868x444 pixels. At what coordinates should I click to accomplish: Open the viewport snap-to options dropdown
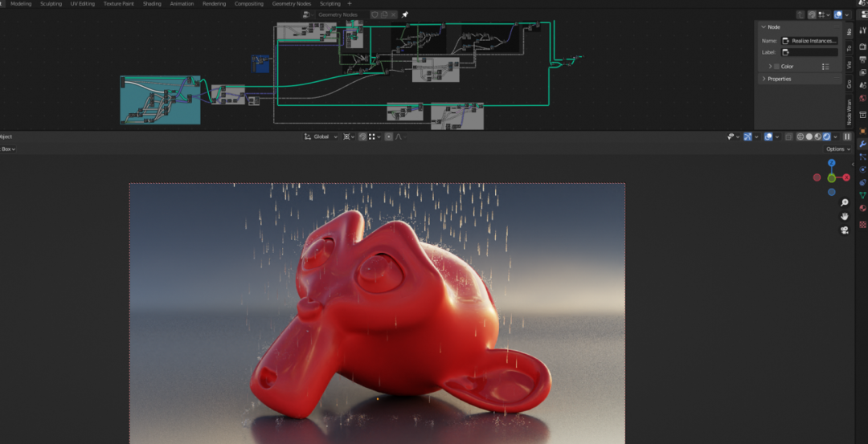pyautogui.click(x=375, y=136)
